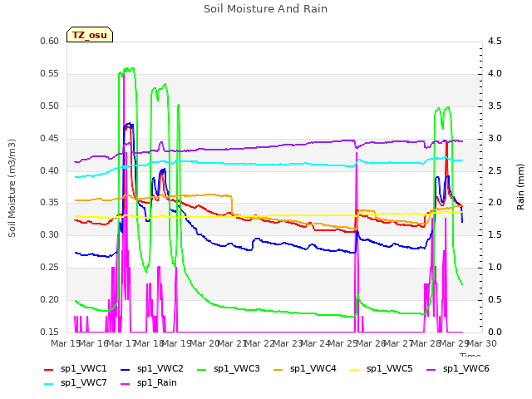Click the sp1_VWC6 legend entry
Viewport: 532px width, 399px height.
(x=458, y=369)
